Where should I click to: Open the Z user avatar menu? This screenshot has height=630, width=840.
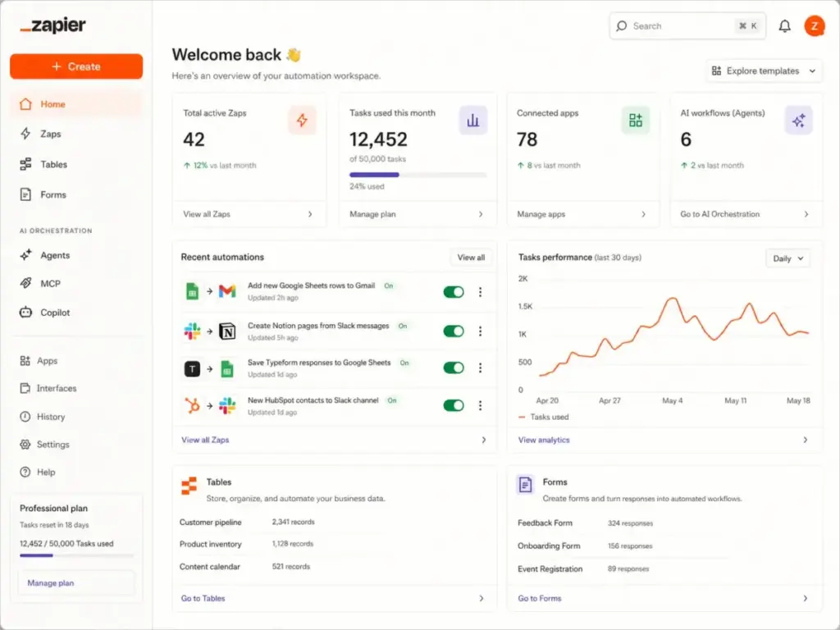pyautogui.click(x=815, y=25)
